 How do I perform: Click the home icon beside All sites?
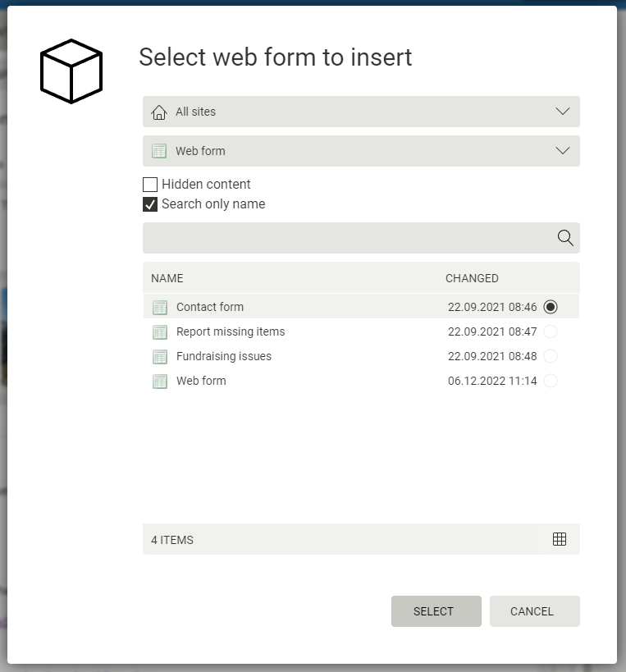[159, 112]
